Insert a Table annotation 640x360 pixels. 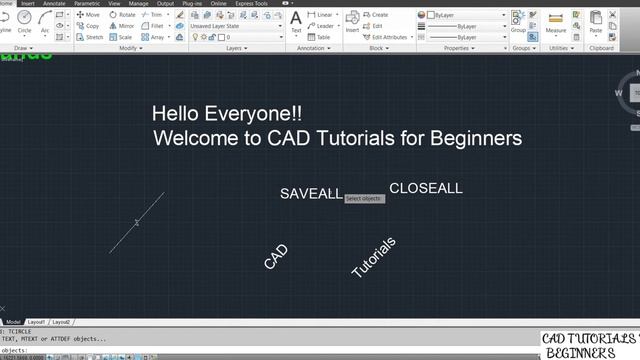[x=319, y=37]
